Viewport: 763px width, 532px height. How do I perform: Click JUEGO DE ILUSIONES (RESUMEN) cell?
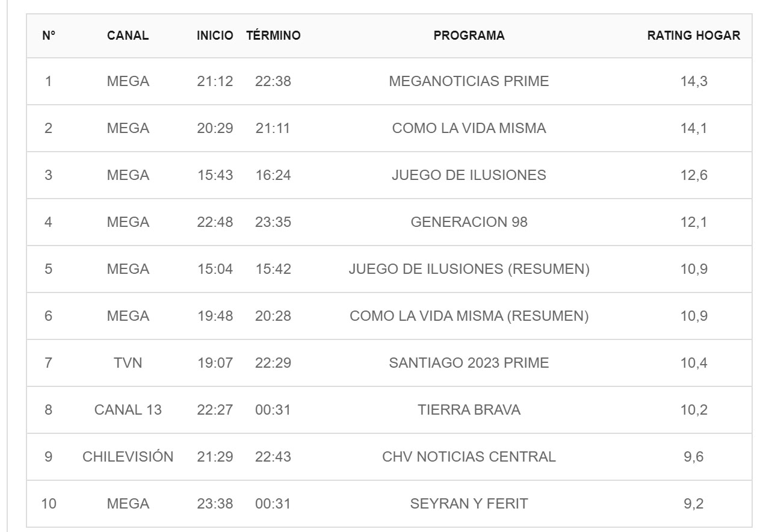tap(469, 269)
